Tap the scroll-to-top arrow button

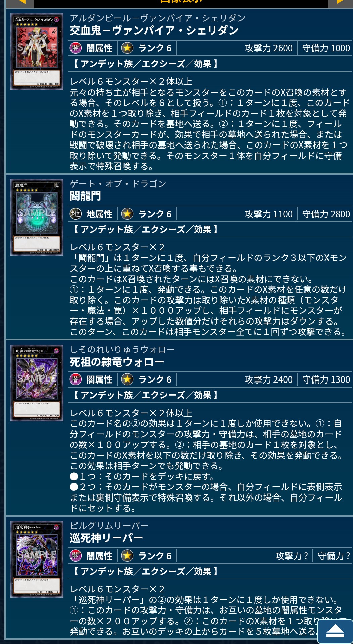point(335,631)
